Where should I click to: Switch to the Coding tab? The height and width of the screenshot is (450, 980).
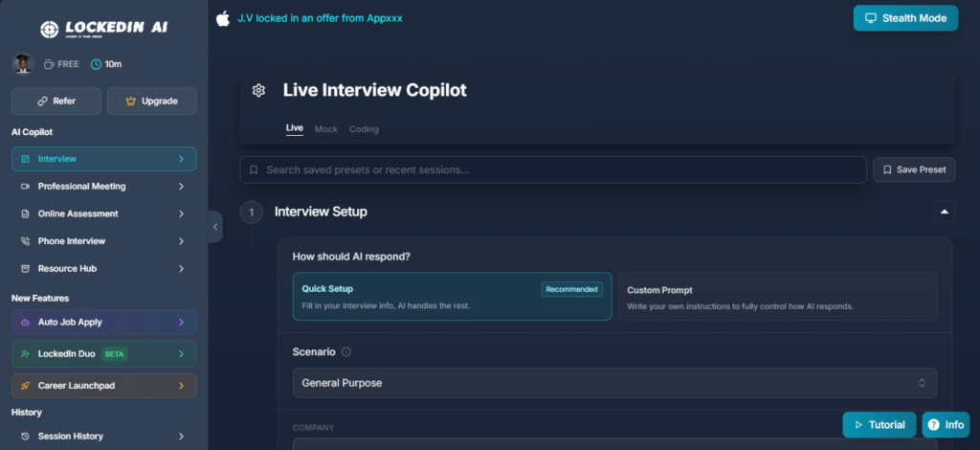pos(364,129)
